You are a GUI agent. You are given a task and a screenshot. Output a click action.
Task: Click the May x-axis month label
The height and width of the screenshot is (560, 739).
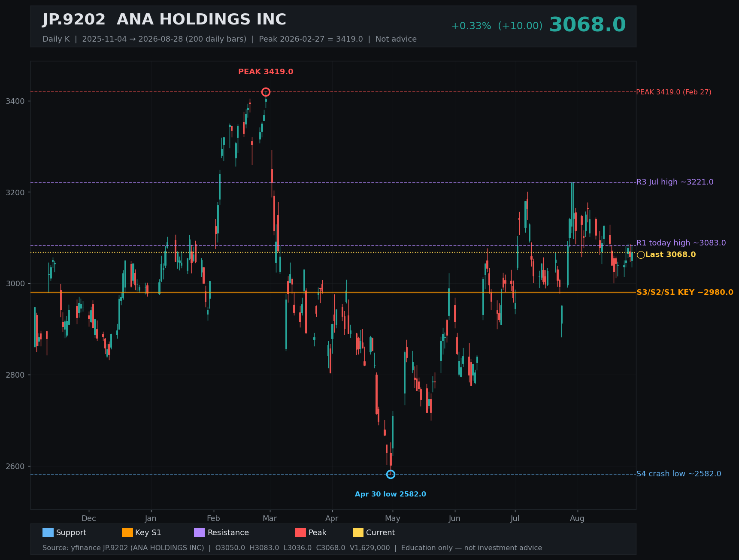click(x=393, y=518)
